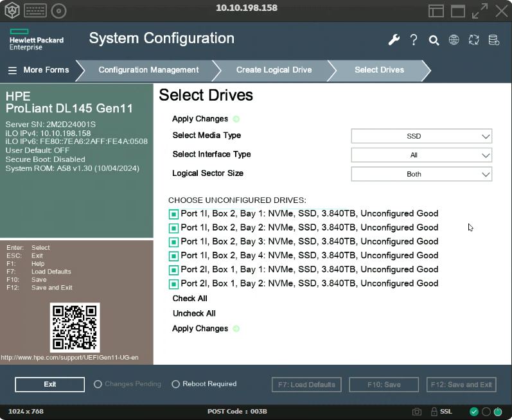Click the iLO hexagon logo icon
Viewport: 512px width, 420px height.
[12, 11]
